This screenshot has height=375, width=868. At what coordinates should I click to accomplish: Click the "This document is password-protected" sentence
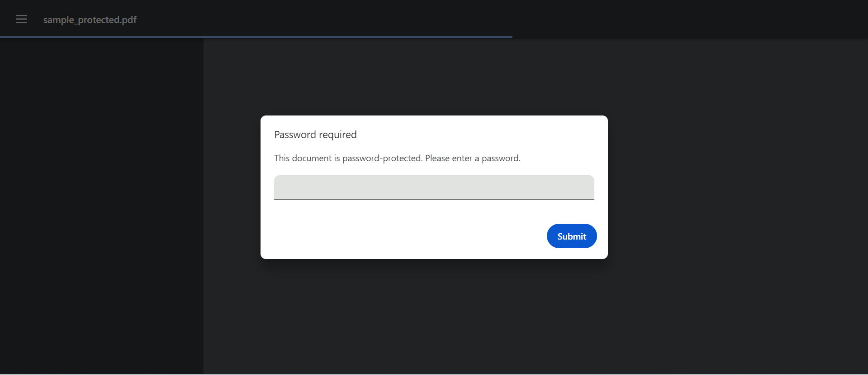348,158
